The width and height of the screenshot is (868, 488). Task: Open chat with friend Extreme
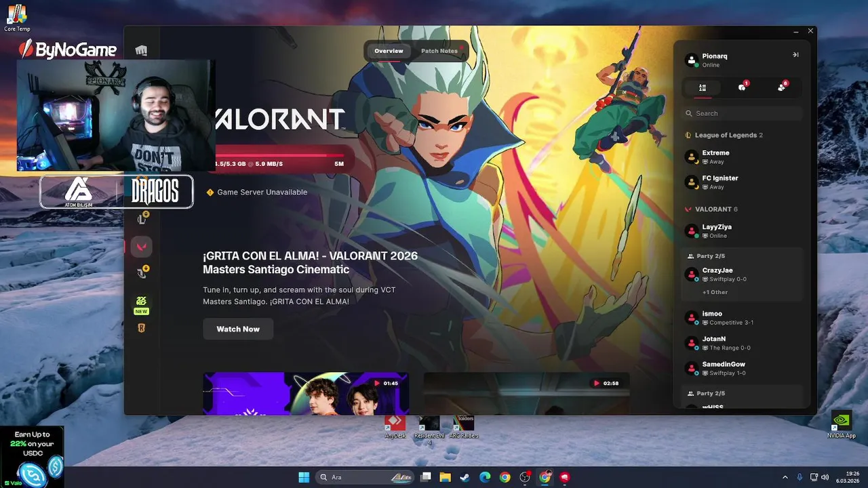coord(743,157)
